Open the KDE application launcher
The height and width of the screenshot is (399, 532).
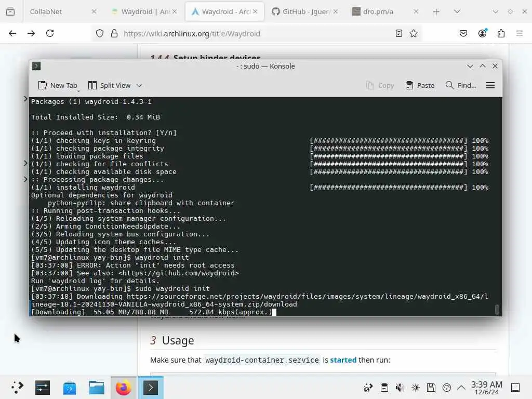(17, 388)
